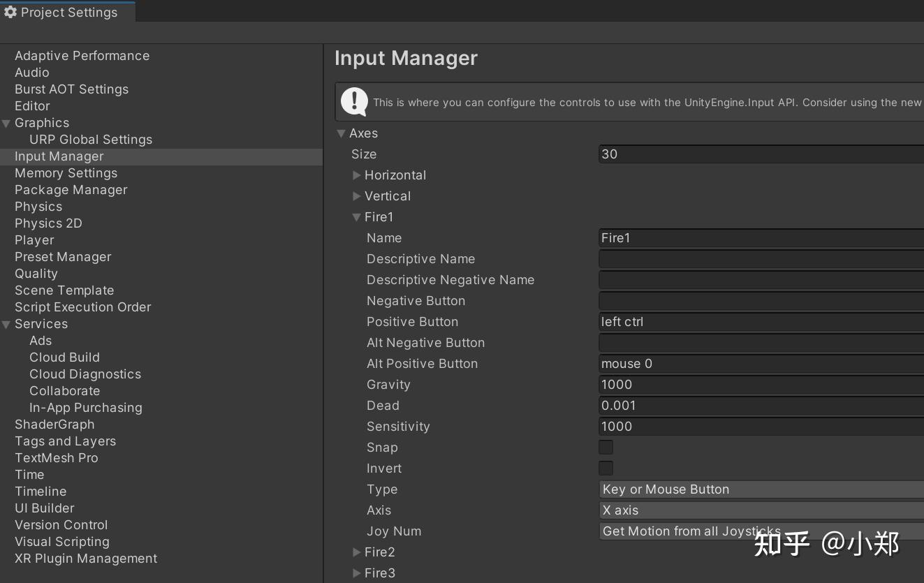Collapse the Graphics category arrow
The height and width of the screenshot is (583, 924).
tap(6, 124)
